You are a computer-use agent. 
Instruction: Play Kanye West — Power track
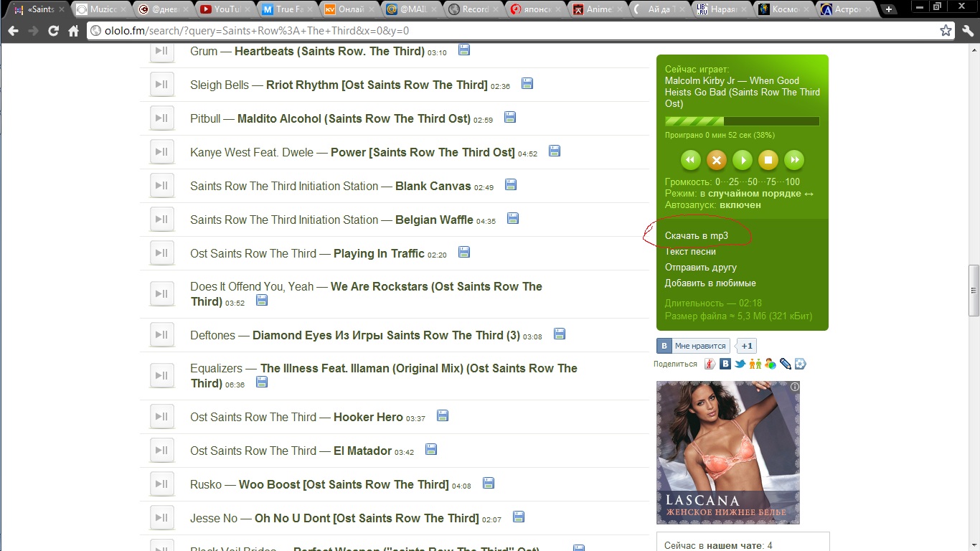(162, 152)
